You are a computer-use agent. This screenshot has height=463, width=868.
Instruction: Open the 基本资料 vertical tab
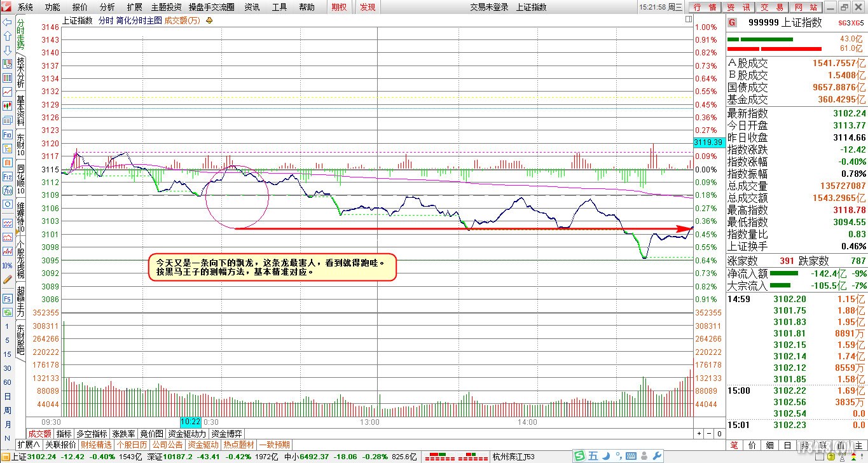(20, 111)
